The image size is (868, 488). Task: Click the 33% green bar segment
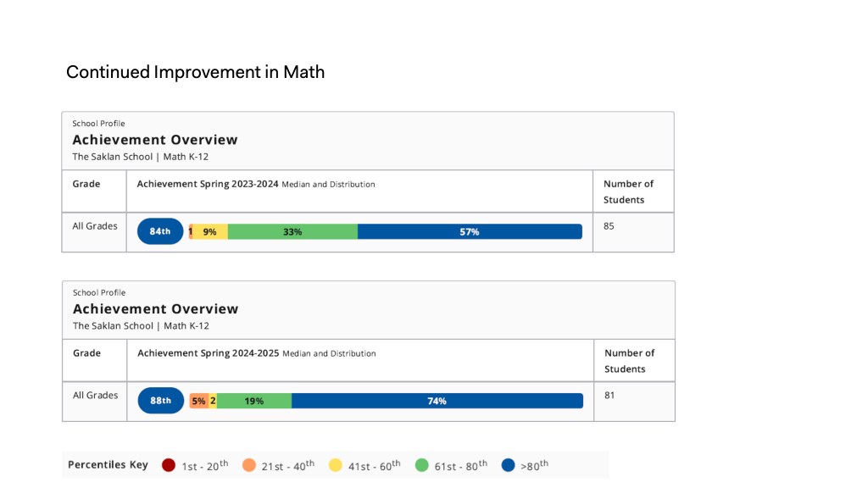pos(292,231)
